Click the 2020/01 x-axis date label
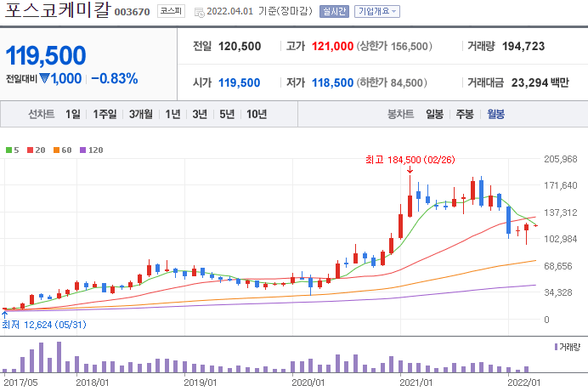Image resolution: width=588 pixels, height=391 pixels. coord(308,382)
